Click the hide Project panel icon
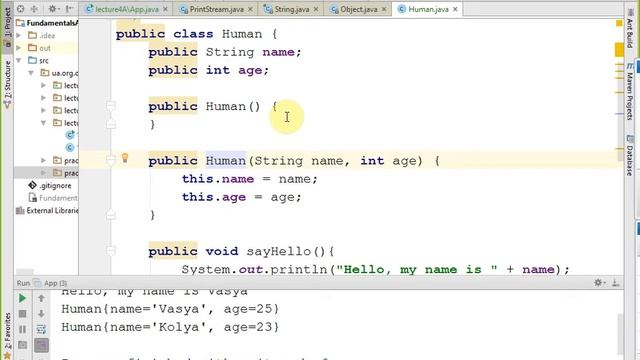 (69, 9)
